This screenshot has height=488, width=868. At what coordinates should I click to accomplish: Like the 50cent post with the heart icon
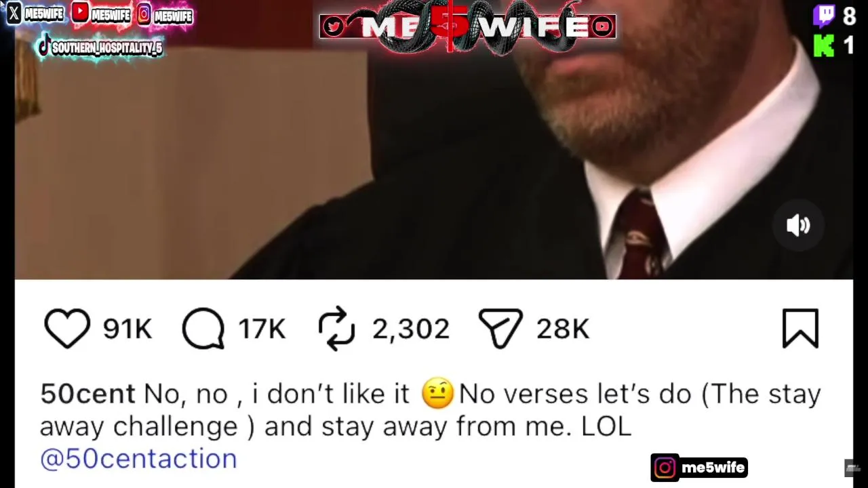(67, 329)
